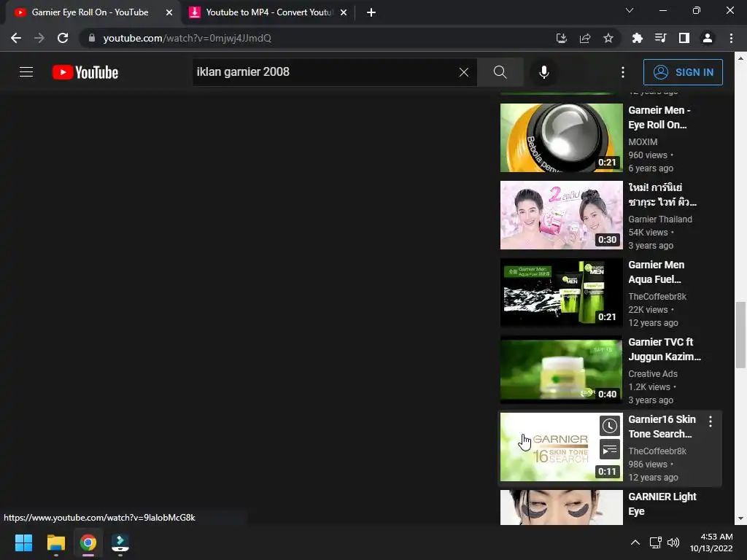The width and height of the screenshot is (747, 560).
Task: Open action menu for Garnier16 Skin Tone Search
Action: point(711,421)
